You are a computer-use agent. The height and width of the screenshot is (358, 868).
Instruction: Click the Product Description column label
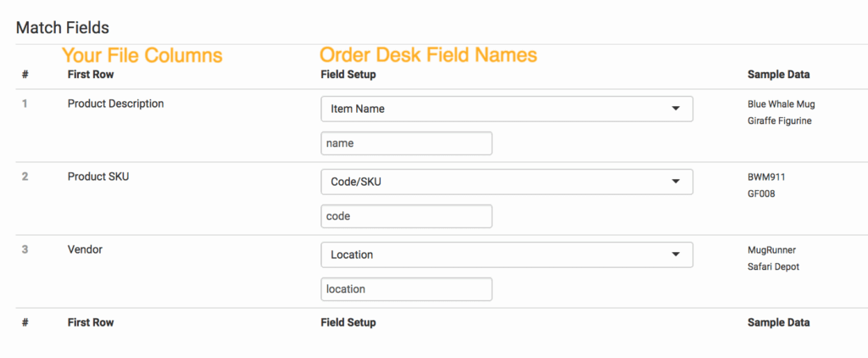pos(115,104)
